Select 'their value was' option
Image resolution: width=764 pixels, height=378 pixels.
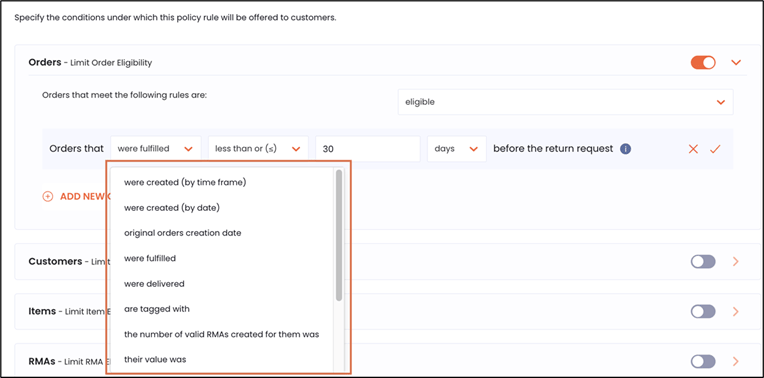pos(155,359)
